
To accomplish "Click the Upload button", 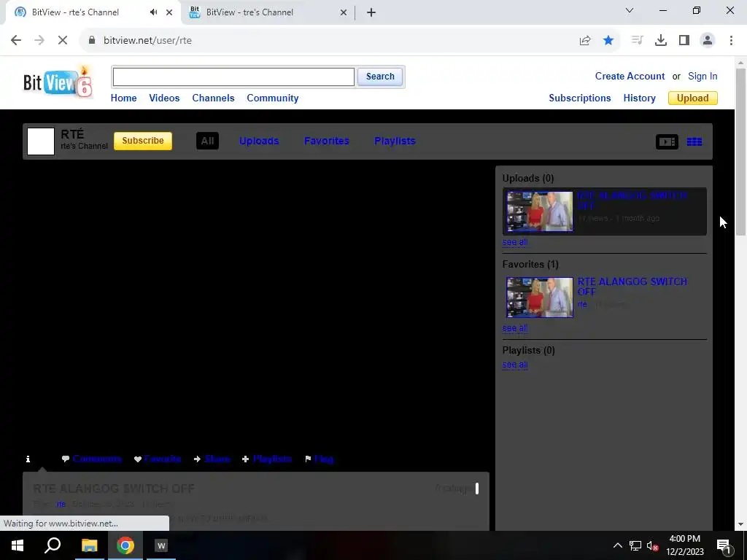I will 693,98.
